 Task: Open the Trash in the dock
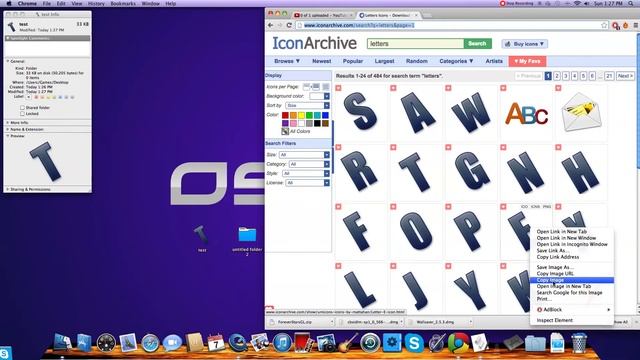579,343
